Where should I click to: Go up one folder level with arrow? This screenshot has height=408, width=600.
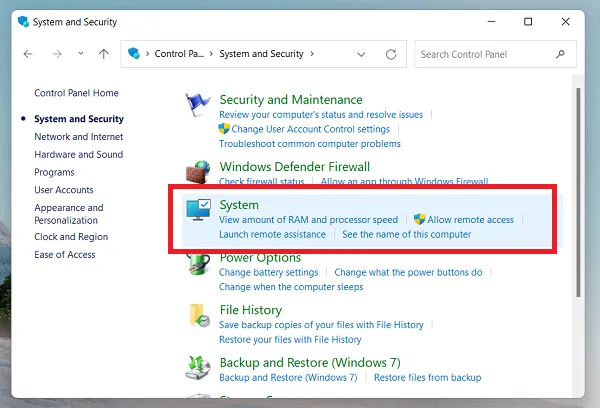[x=104, y=54]
